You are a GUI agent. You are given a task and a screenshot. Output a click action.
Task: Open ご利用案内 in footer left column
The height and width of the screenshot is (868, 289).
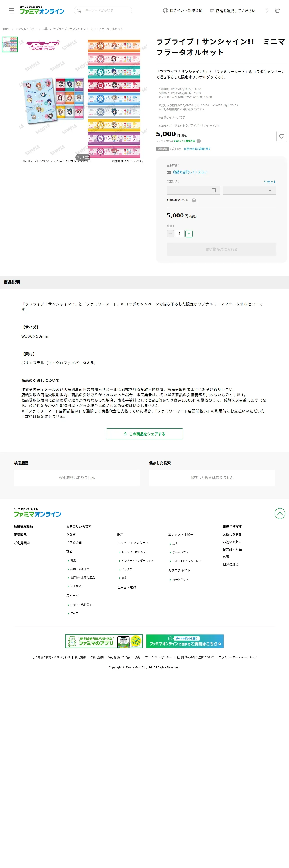pyautogui.click(x=22, y=543)
